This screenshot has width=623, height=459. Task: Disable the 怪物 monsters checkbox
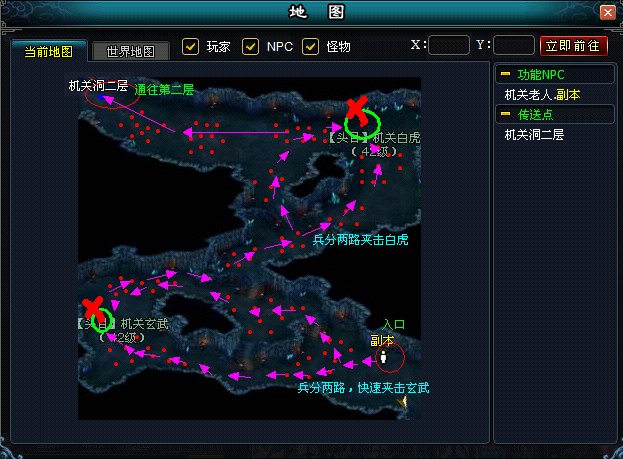311,47
